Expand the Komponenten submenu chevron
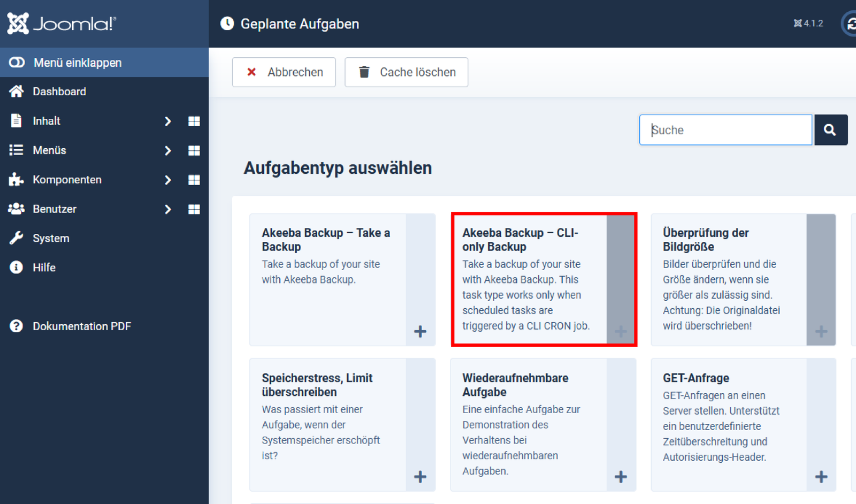Viewport: 856px width, 504px height. tap(167, 180)
